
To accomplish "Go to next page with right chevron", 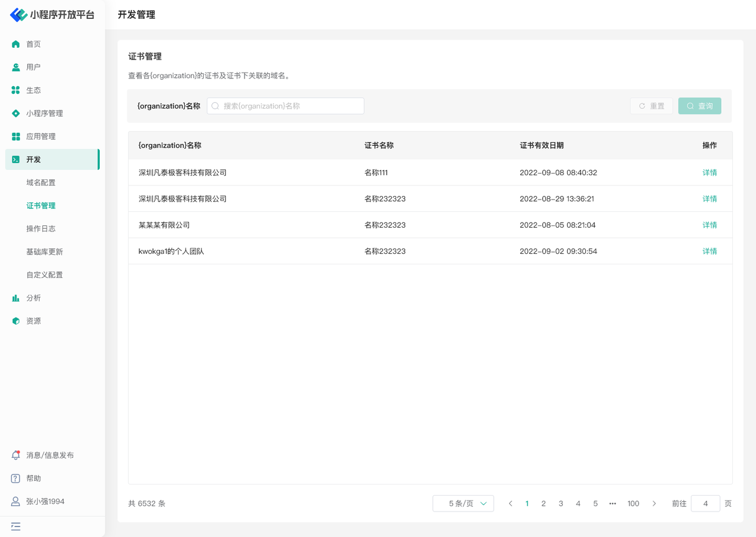I will tap(654, 503).
